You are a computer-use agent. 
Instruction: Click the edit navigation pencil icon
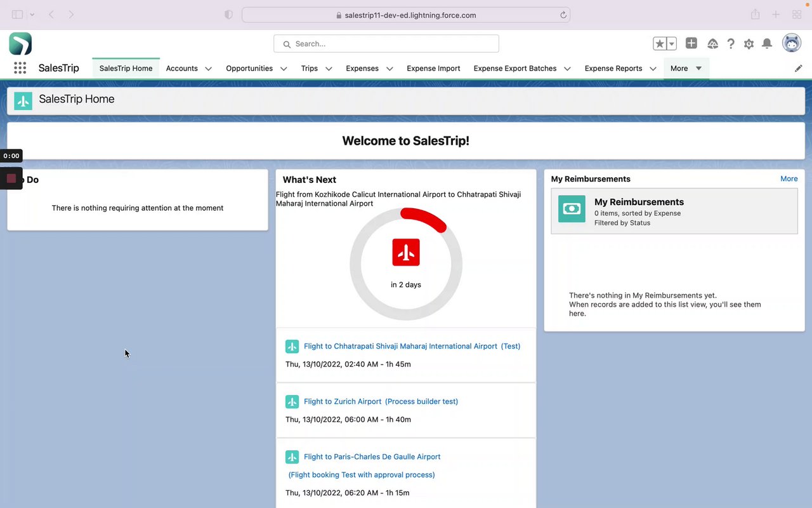click(x=799, y=68)
